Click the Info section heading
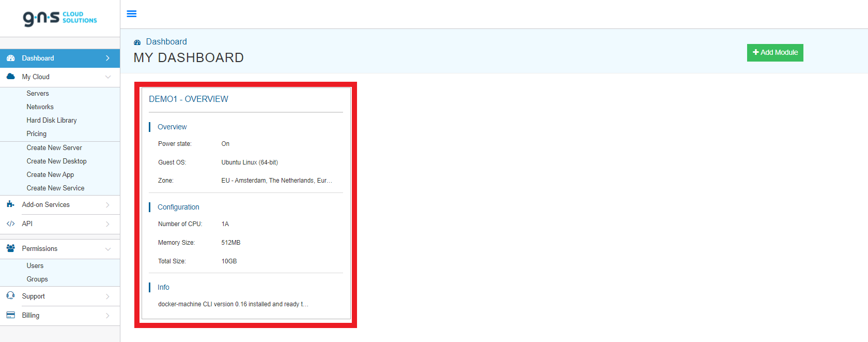The width and height of the screenshot is (868, 342). 163,287
